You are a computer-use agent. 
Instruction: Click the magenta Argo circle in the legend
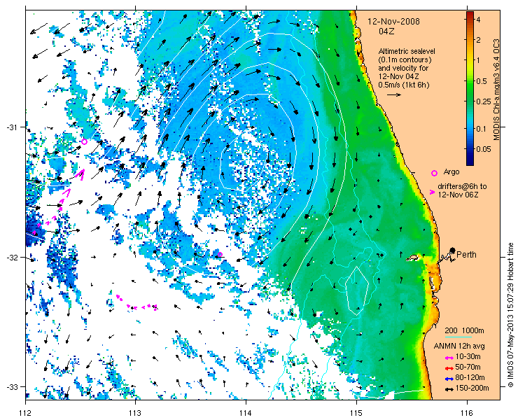pyautogui.click(x=435, y=173)
